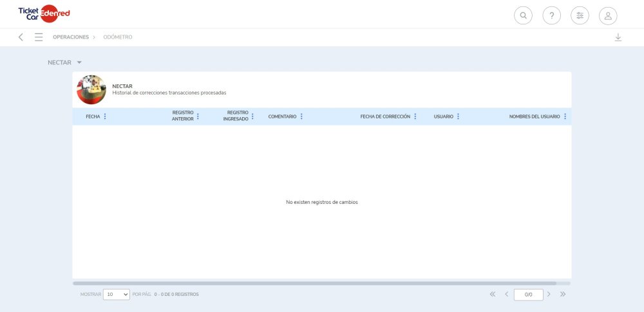Open the search magnifier icon
The image size is (644, 312).
pyautogui.click(x=523, y=15)
